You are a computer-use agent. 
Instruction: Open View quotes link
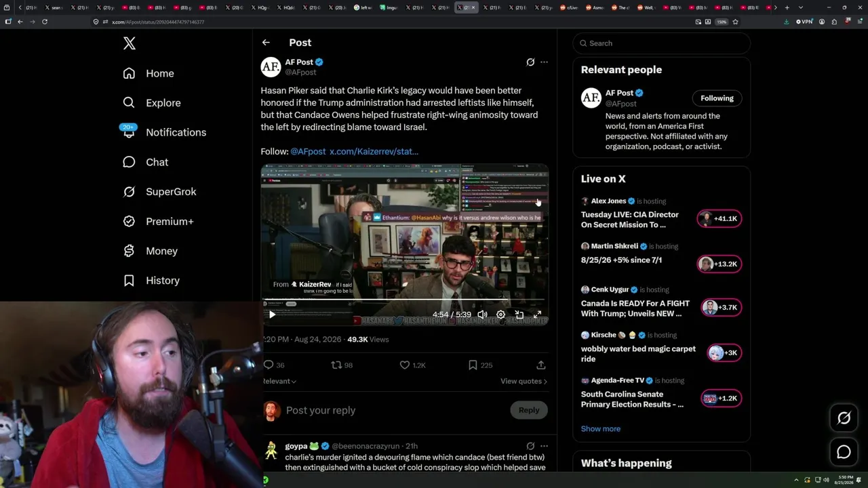tap(524, 381)
